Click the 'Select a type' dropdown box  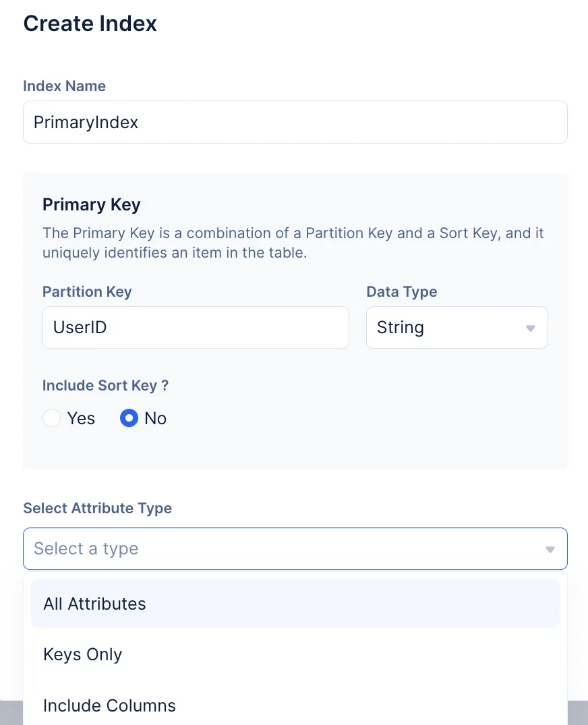283,548
